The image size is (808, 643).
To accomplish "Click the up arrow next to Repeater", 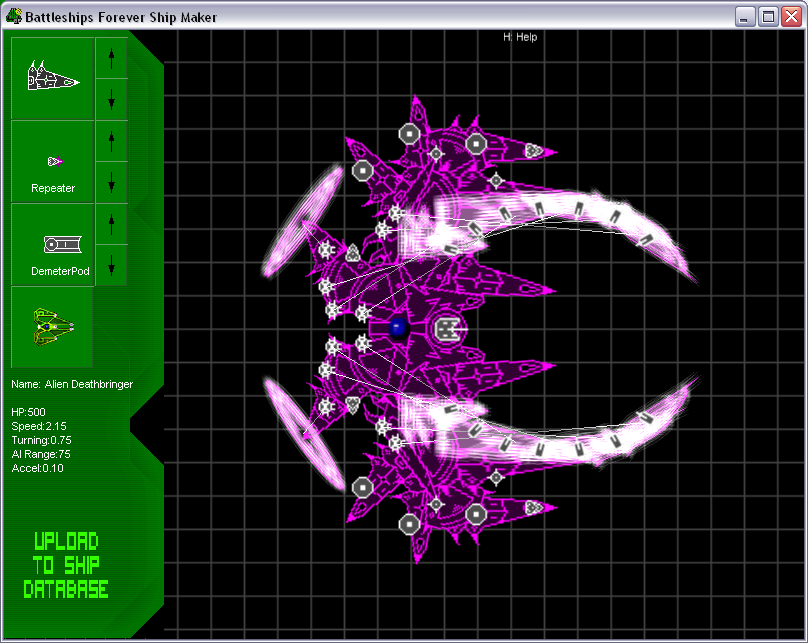I will [111, 141].
